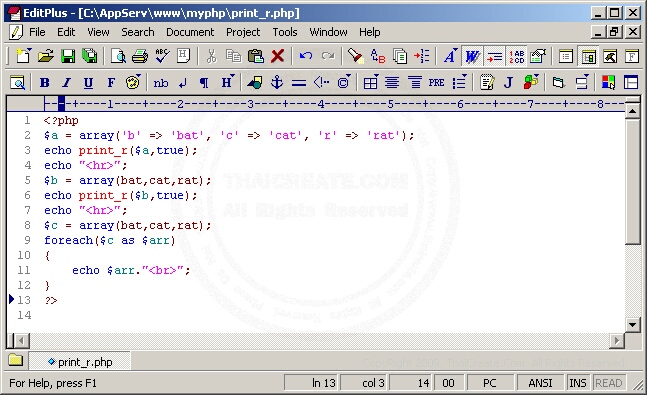647x395 pixels.
Task: Apply Bold with the B icon
Action: [x=45, y=83]
